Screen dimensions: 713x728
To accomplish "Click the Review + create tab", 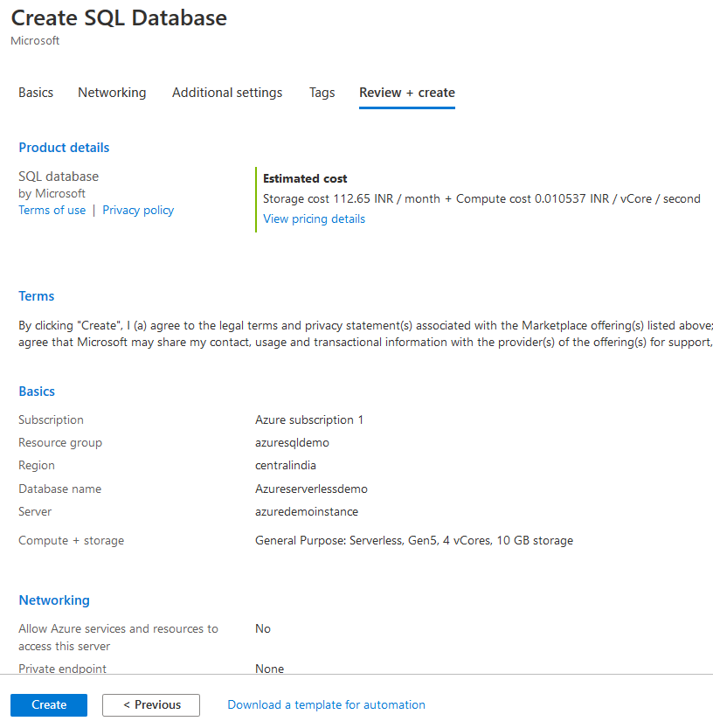I will pos(407,93).
